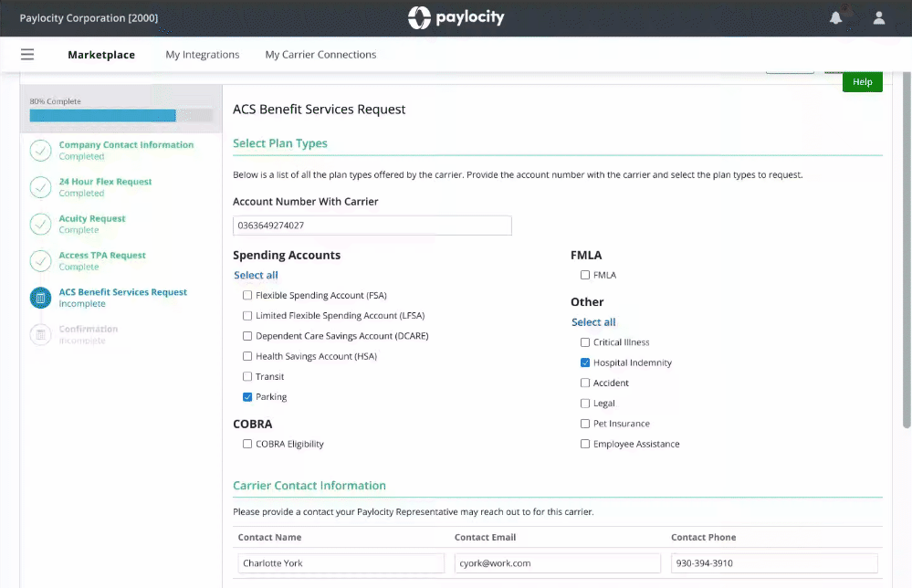
Task: Switch to the Marketplace tab
Action: coord(101,55)
